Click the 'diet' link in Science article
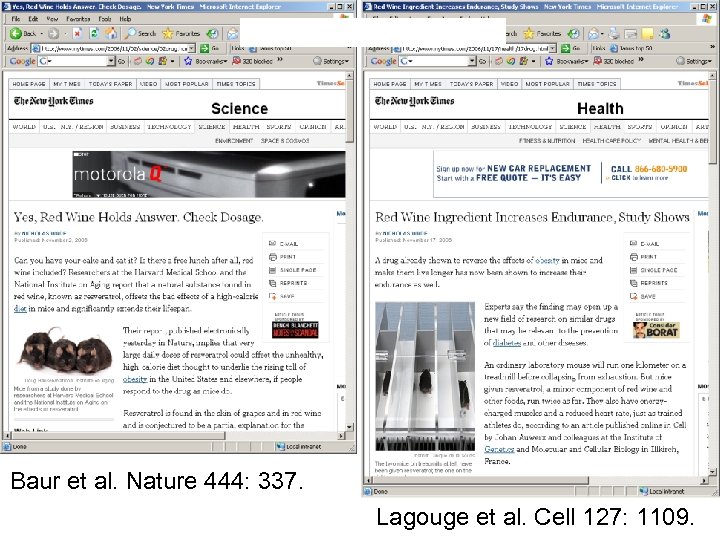 [x=20, y=309]
